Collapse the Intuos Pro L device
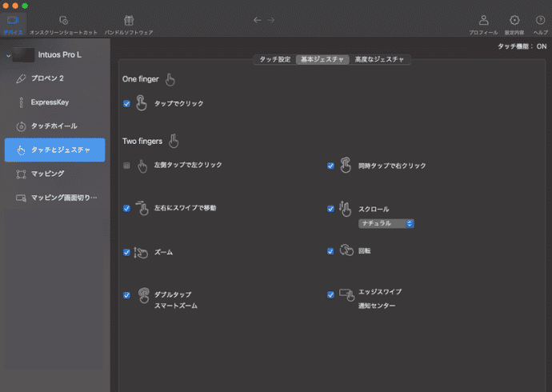The width and height of the screenshot is (552, 392). (8, 55)
